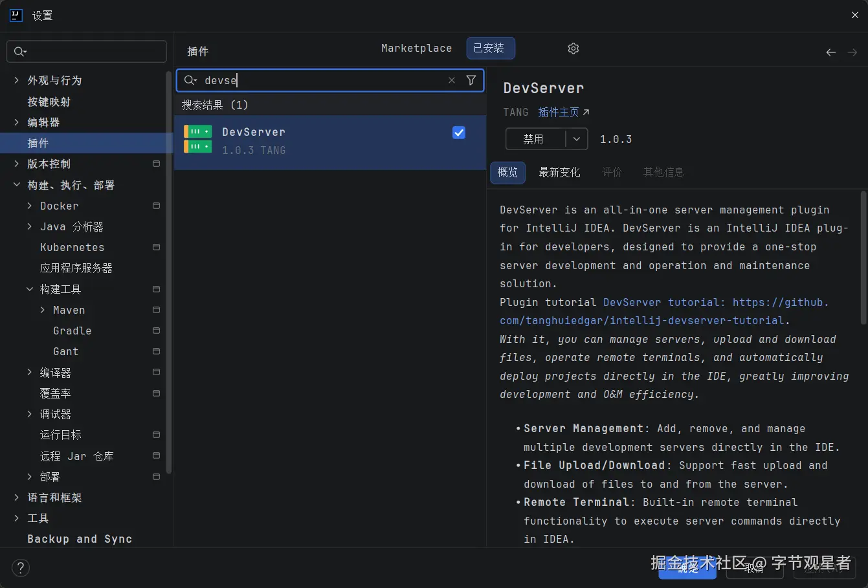Open the 插件主页 link
868x588 pixels.
[x=559, y=113]
